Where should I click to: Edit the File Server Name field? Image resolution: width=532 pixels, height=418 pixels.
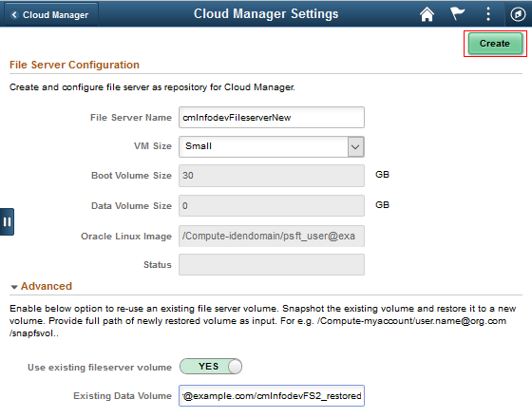(272, 118)
